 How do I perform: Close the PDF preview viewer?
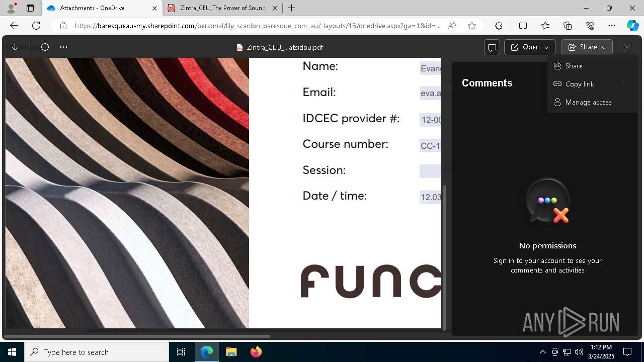(626, 47)
